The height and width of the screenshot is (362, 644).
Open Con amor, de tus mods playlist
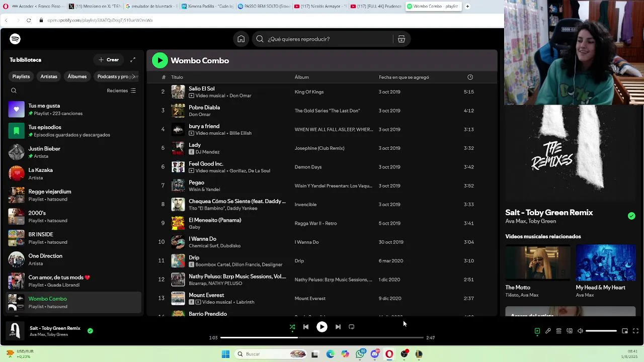[x=73, y=281]
